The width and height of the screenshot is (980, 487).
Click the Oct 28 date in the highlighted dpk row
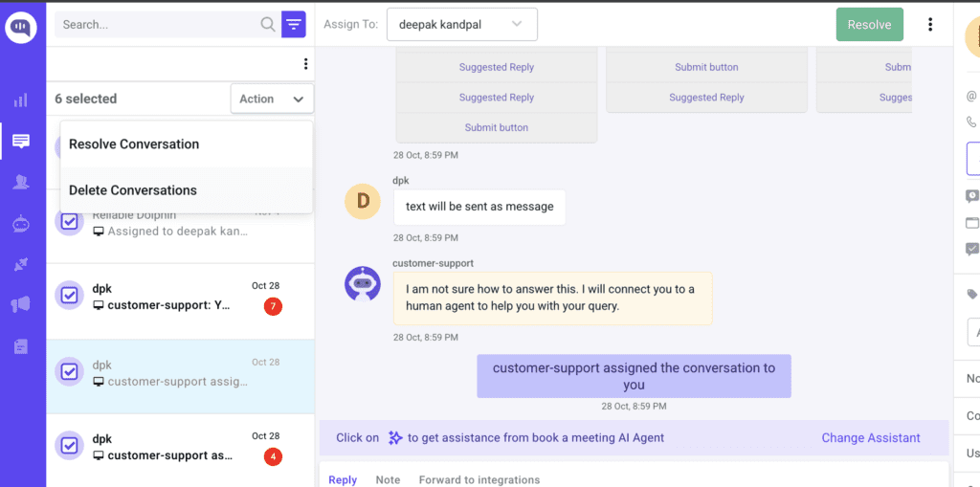(x=266, y=362)
